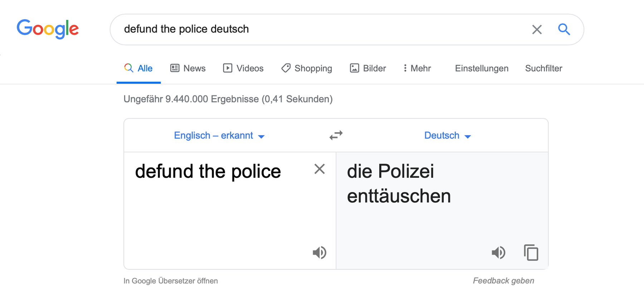Open the Suchfilter tools
The width and height of the screenshot is (644, 302).
pyautogui.click(x=543, y=68)
